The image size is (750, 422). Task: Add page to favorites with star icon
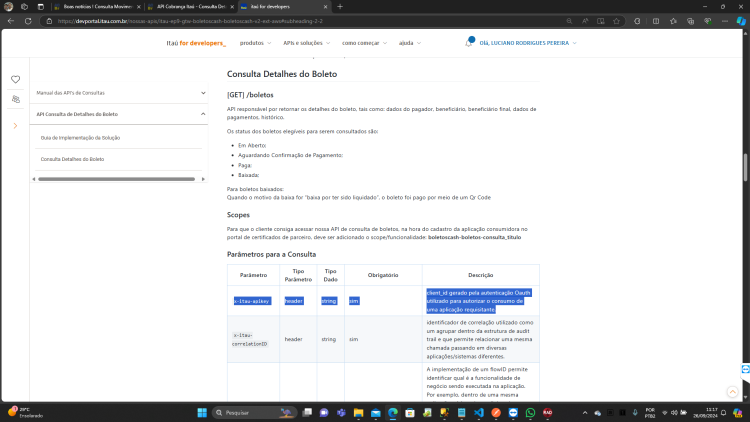pos(617,21)
